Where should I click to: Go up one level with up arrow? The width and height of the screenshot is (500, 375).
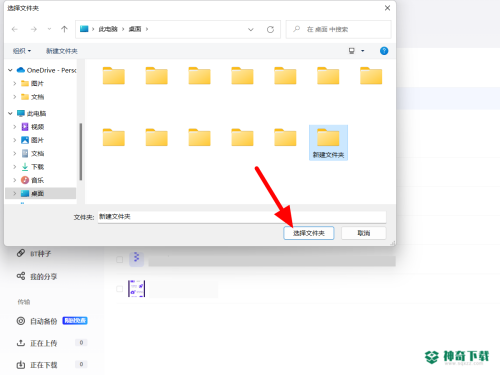64,29
